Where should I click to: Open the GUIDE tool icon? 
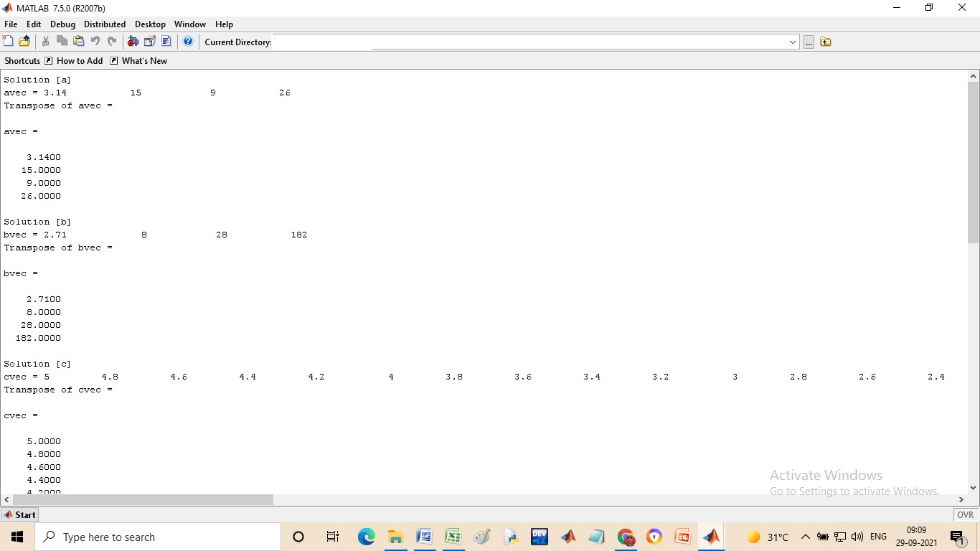click(150, 42)
